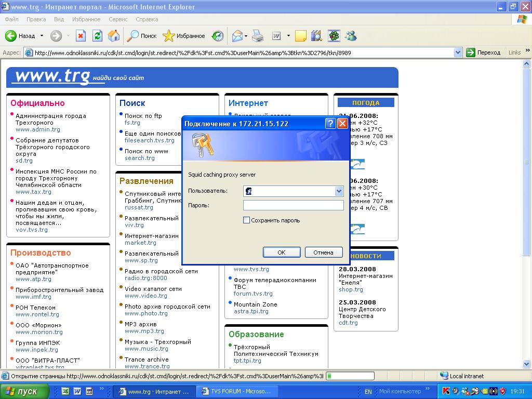Expand the Назад back history arrow
Image resolution: width=532 pixels, height=399 pixels.
pyautogui.click(x=42, y=36)
